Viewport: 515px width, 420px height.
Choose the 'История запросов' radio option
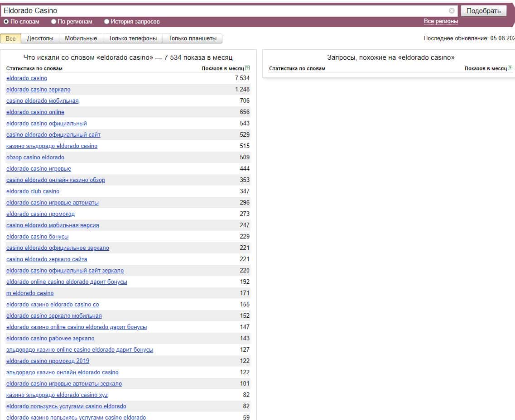[107, 21]
